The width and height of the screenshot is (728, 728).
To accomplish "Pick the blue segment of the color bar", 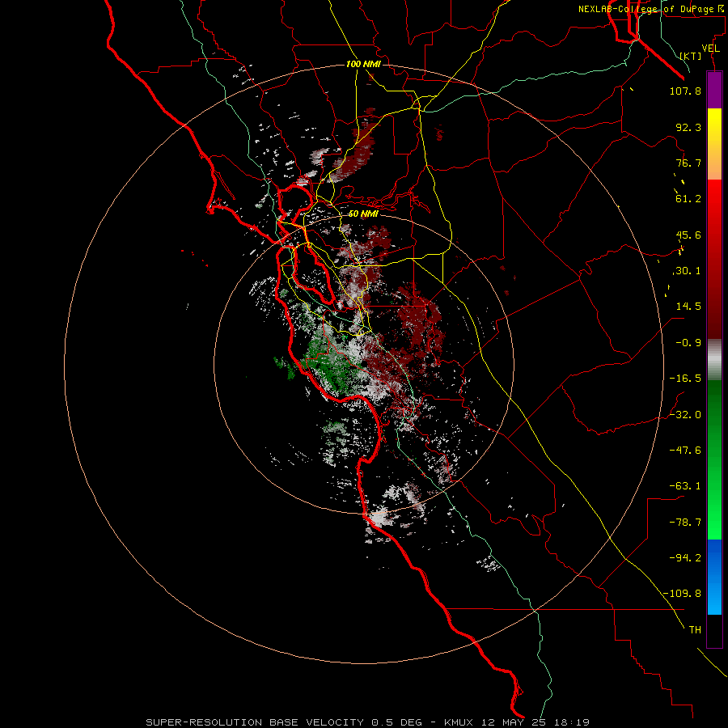I will 714,577.
